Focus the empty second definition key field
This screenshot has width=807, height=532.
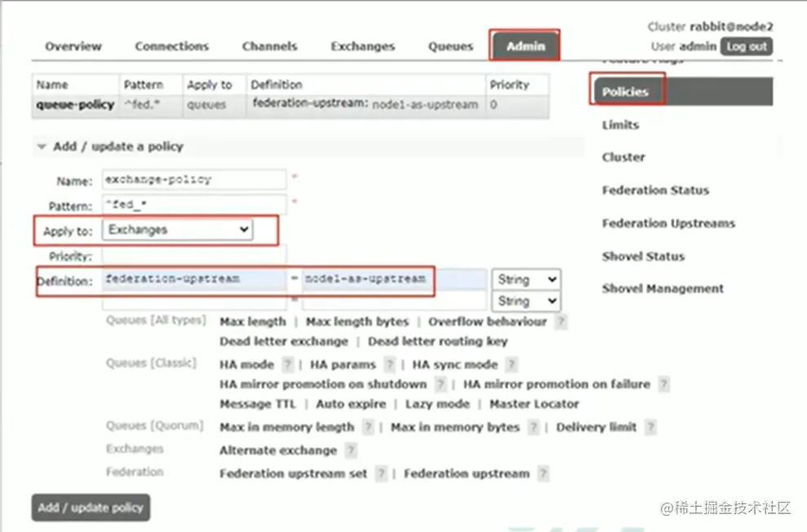click(194, 302)
